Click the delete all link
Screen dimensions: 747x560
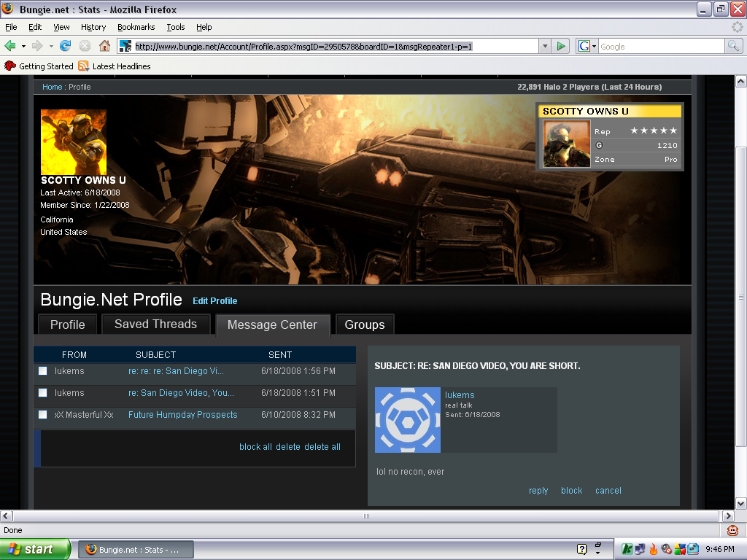[x=322, y=447]
